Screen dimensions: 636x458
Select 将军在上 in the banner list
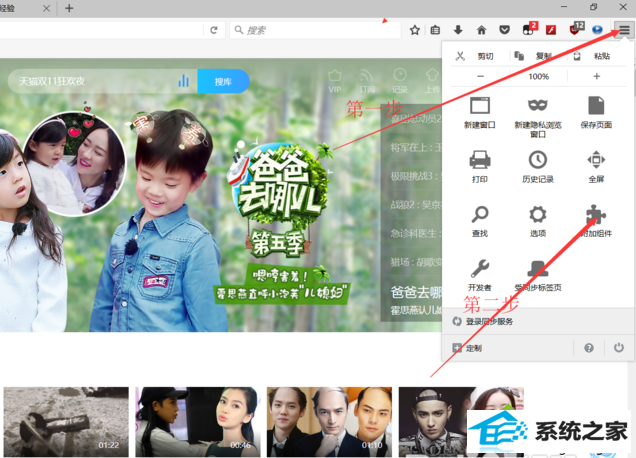pyautogui.click(x=416, y=147)
